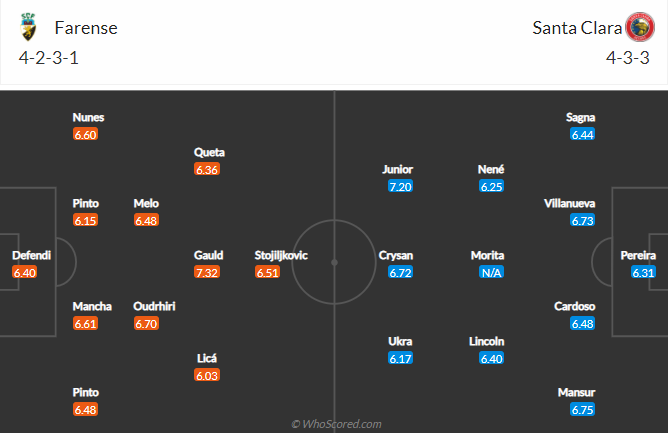Click Pereira's 6.31 rating badge
The width and height of the screenshot is (668, 433).
[x=643, y=272]
